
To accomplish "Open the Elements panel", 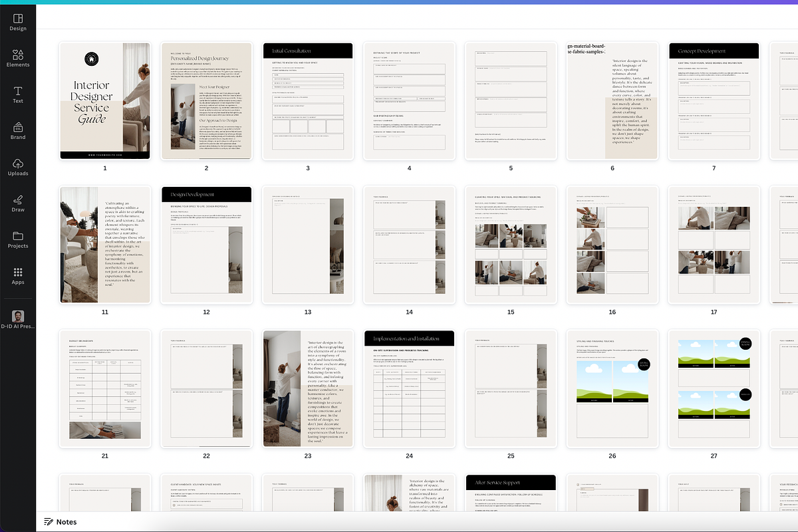I will click(x=18, y=59).
